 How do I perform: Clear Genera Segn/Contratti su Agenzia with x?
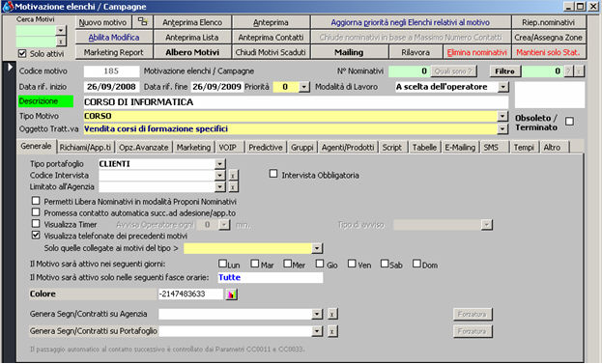coord(332,314)
